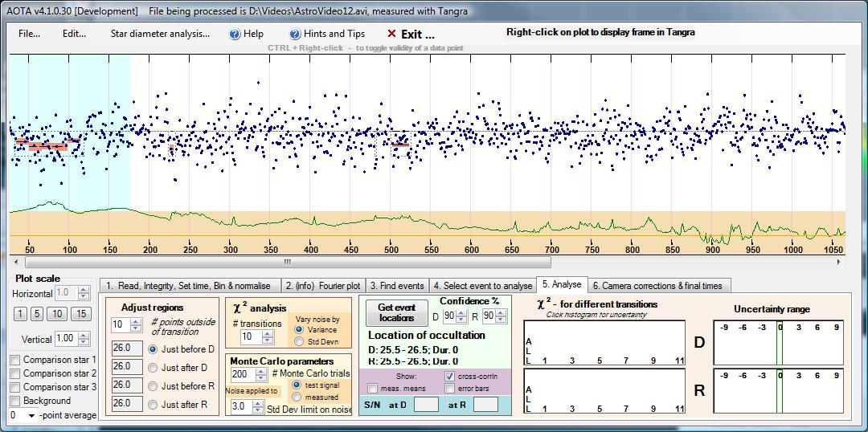Apply noise to test signal option
This screenshot has width=868, height=432.
297,385
